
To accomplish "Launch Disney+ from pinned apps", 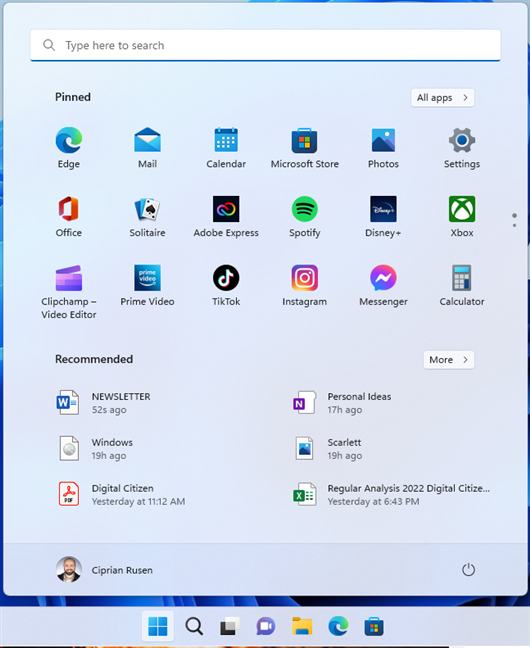I will point(383,217).
